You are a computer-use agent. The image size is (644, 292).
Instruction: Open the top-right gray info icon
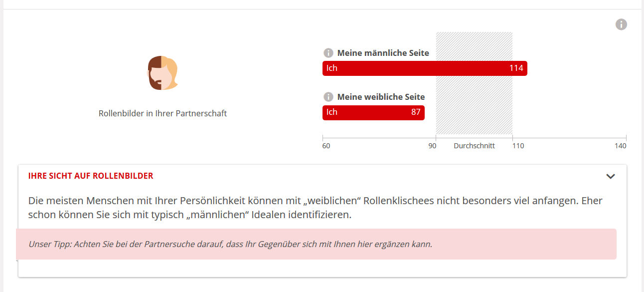[621, 24]
